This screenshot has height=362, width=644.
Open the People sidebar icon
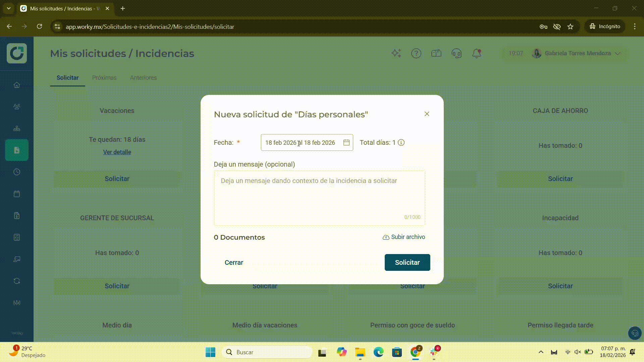pos(17,107)
